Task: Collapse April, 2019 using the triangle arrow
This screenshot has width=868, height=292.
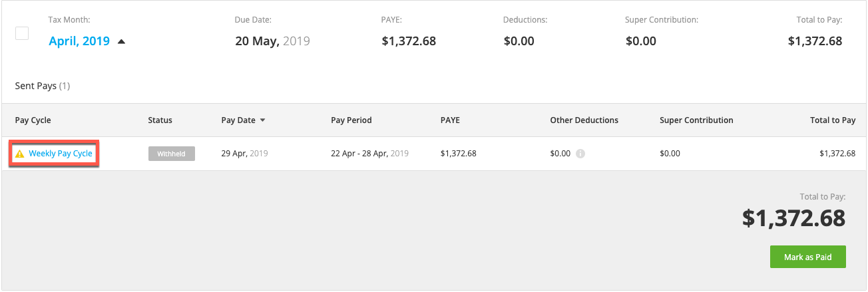Action: 121,41
